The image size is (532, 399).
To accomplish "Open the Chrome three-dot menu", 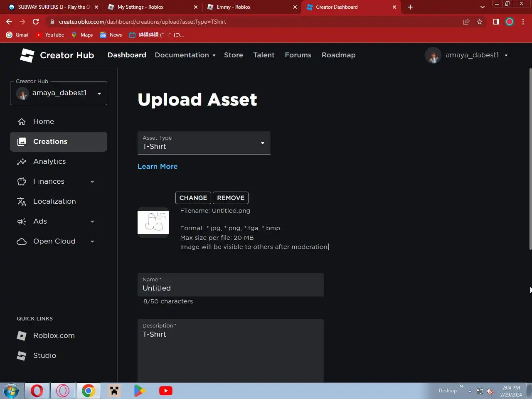I will pos(523,22).
